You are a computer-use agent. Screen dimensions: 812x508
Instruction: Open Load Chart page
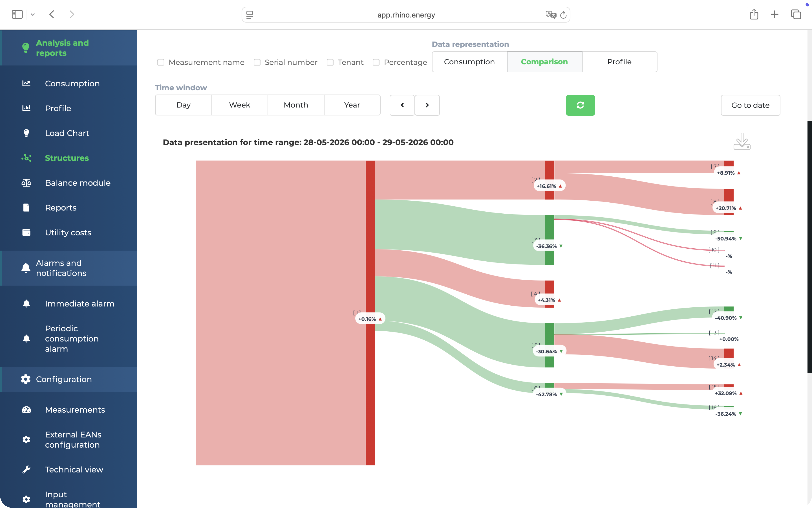[67, 133]
